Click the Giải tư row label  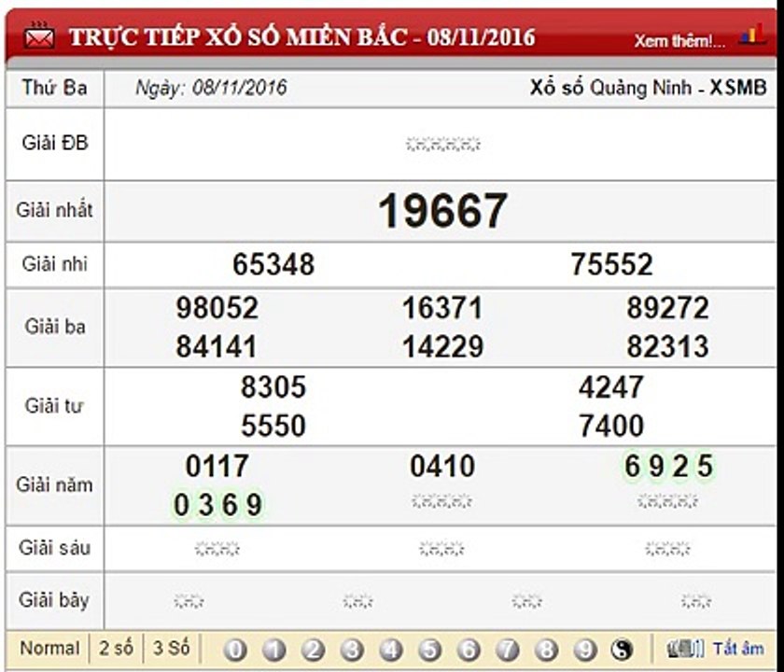point(54,405)
